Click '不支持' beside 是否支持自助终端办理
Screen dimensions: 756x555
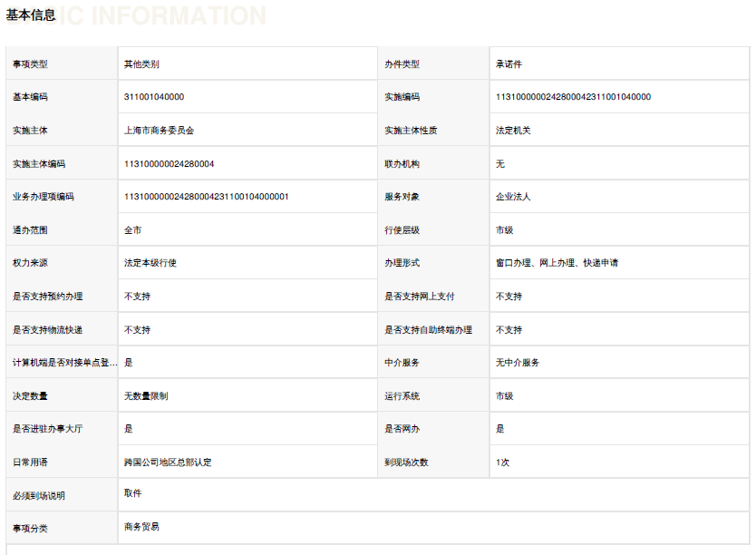[509, 330]
